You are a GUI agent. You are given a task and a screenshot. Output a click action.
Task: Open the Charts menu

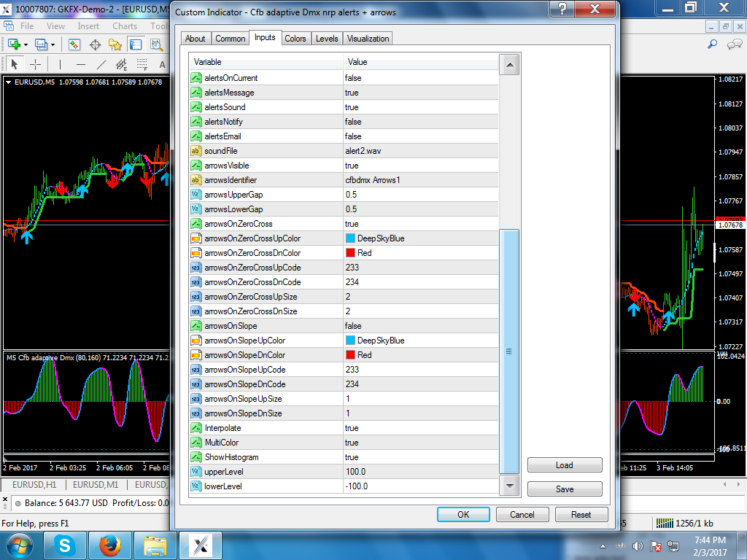(125, 26)
